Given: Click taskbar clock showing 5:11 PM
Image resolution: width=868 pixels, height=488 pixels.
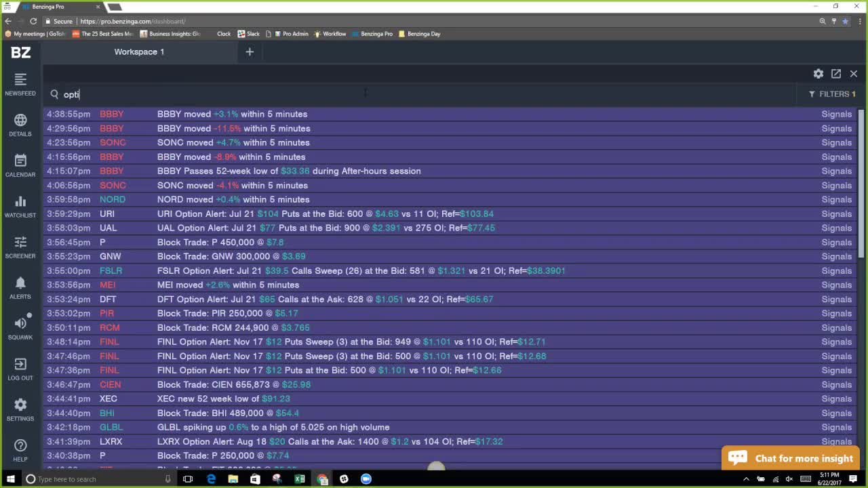Looking at the screenshot, I should pos(830,479).
